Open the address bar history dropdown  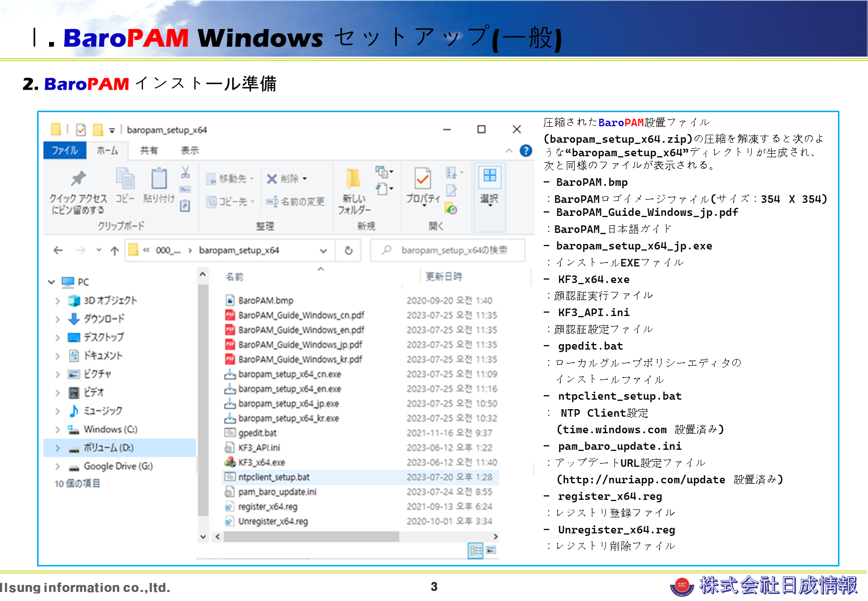click(324, 251)
